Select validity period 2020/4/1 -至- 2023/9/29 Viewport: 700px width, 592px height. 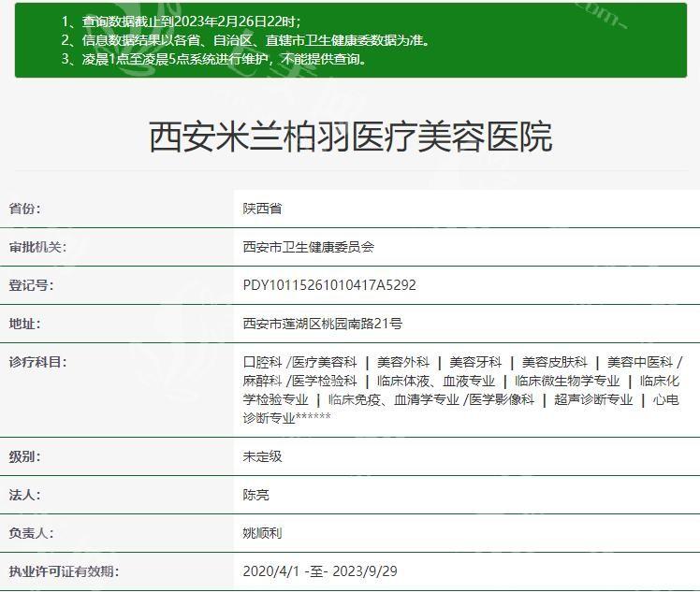tap(320, 571)
